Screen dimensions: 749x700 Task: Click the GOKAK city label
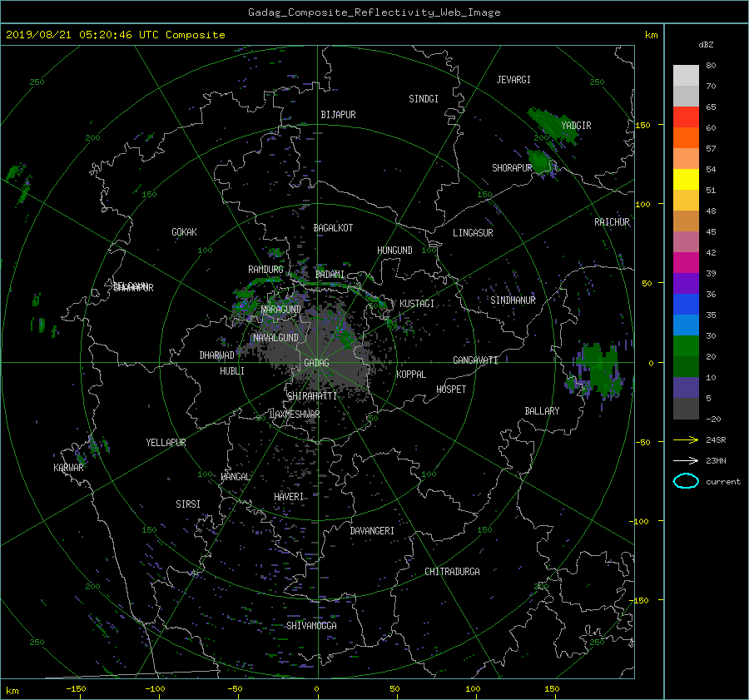click(184, 232)
